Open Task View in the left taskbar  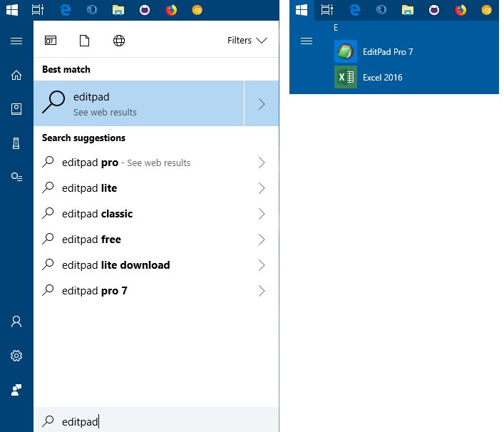click(x=38, y=10)
